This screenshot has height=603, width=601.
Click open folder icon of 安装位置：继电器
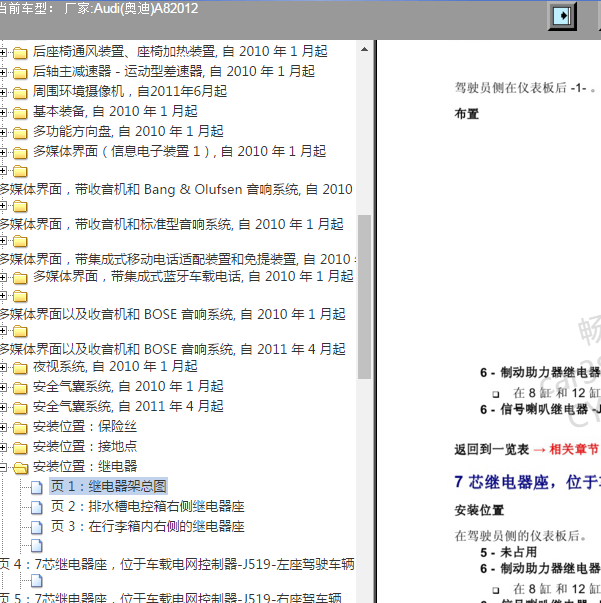coord(21,468)
